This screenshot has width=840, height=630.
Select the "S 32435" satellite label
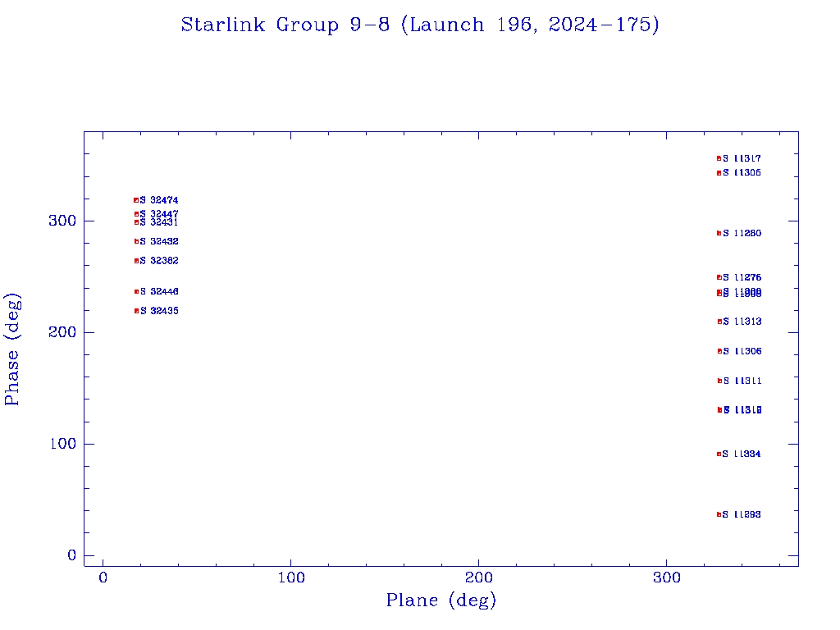click(x=159, y=311)
